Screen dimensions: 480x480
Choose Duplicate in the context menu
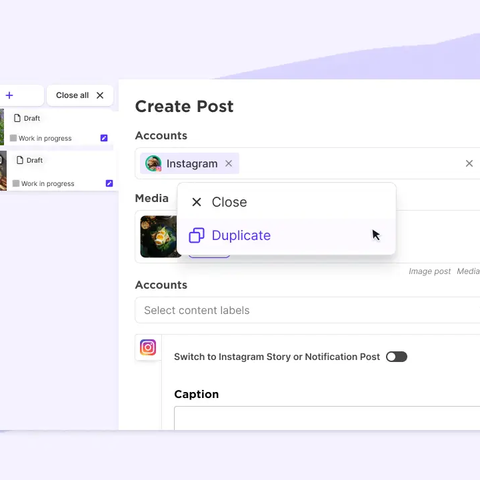(x=287, y=235)
